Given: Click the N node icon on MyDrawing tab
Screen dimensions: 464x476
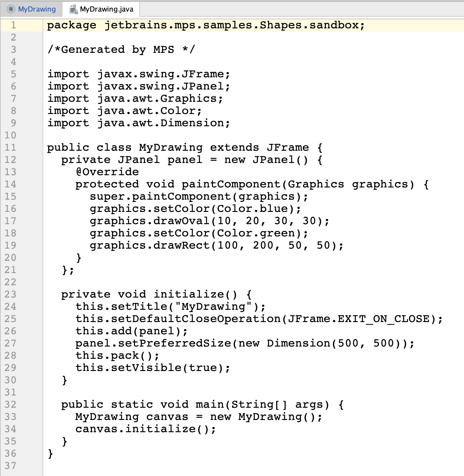Looking at the screenshot, I should pyautogui.click(x=11, y=9).
